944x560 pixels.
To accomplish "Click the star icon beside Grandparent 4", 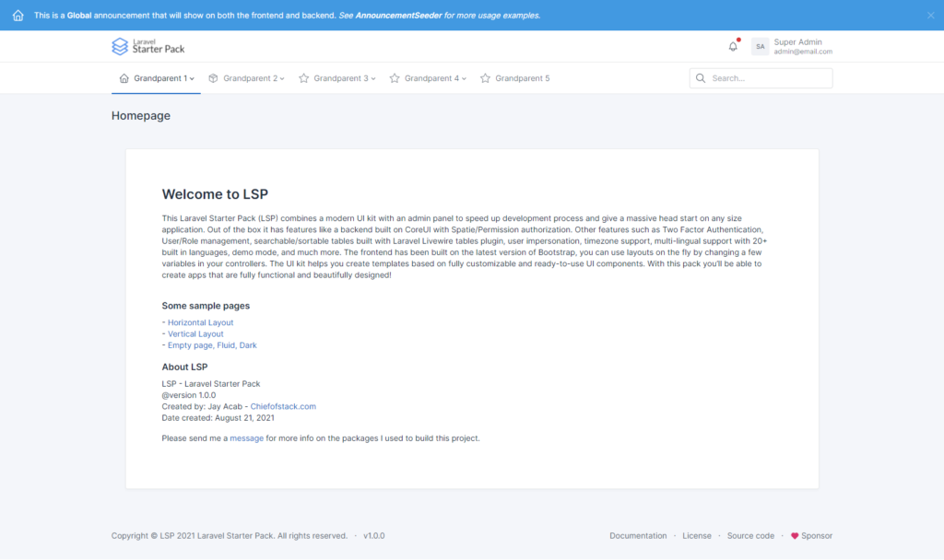I will point(395,78).
